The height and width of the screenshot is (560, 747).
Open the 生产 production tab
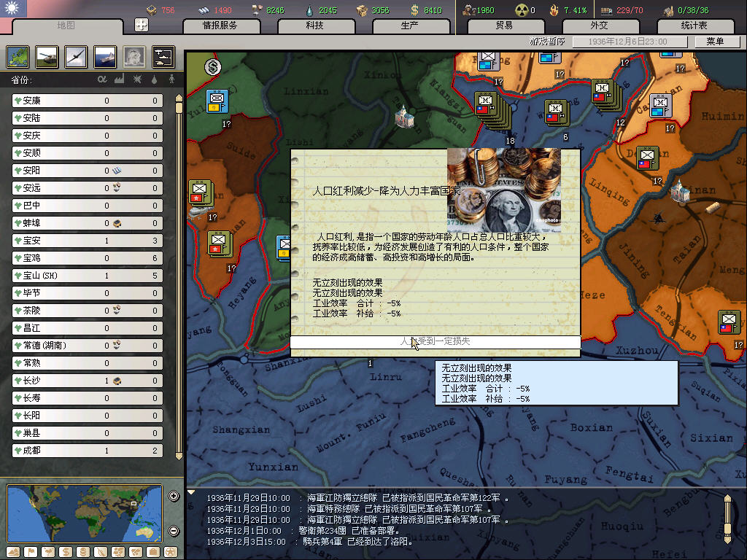pyautogui.click(x=410, y=26)
